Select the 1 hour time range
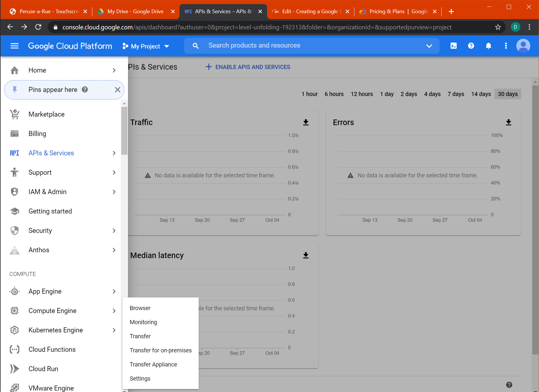 click(x=309, y=94)
